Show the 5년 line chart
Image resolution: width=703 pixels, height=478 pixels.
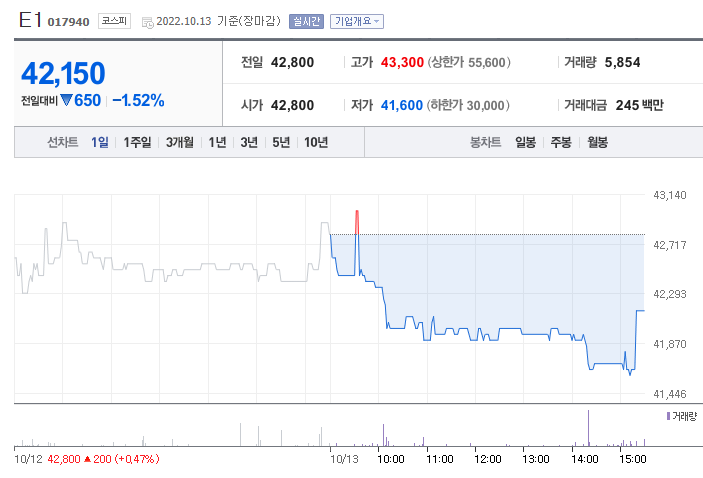[x=281, y=142]
